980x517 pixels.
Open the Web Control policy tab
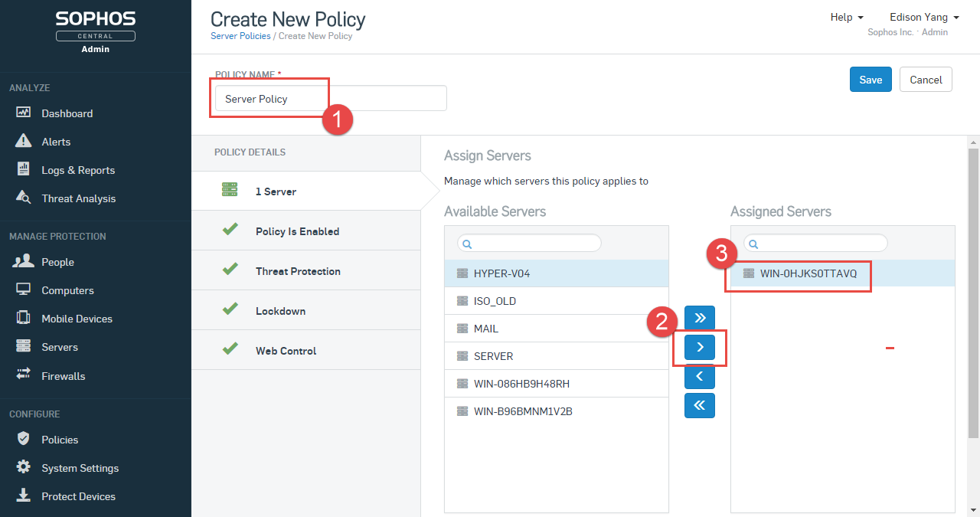click(306, 351)
